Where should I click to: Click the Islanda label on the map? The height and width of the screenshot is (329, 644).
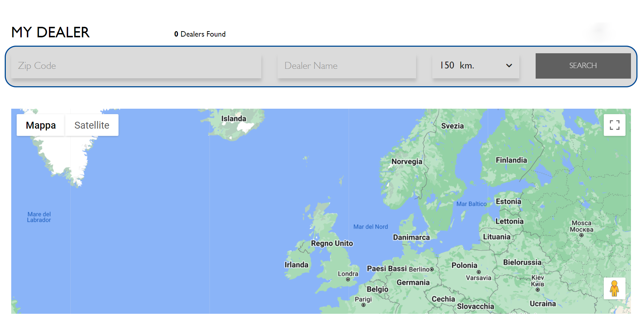[x=233, y=118]
